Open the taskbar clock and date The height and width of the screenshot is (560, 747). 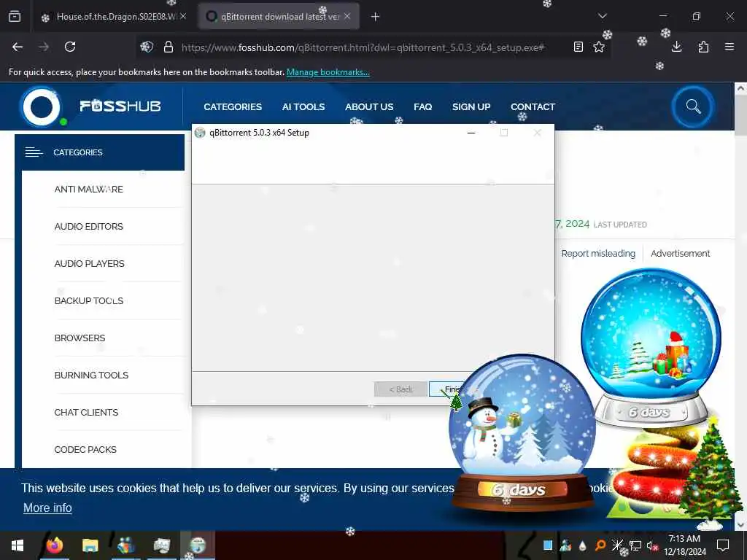coord(684,545)
